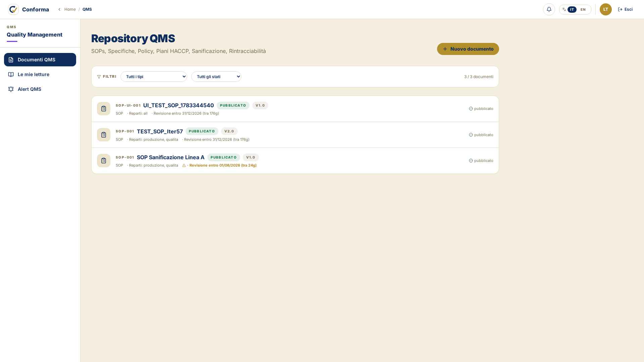
Task: Click PUBBLICATO badge of SOP Sanificazione
Action: [223, 158]
